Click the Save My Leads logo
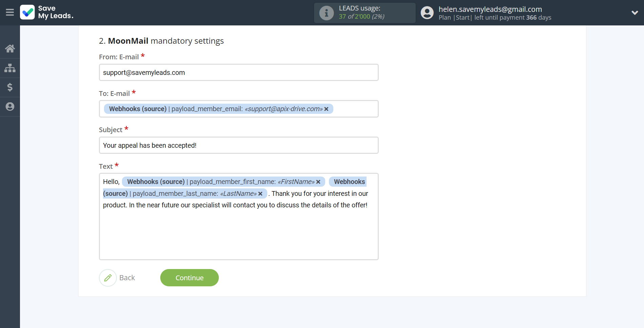The height and width of the screenshot is (328, 644). point(47,12)
